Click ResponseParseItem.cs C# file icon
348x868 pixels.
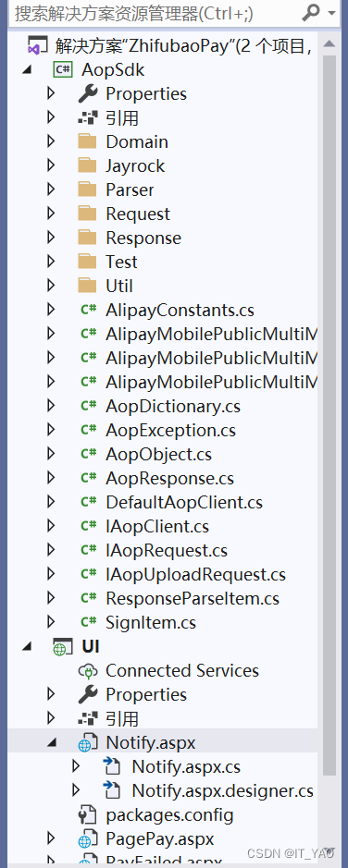[x=88, y=598]
